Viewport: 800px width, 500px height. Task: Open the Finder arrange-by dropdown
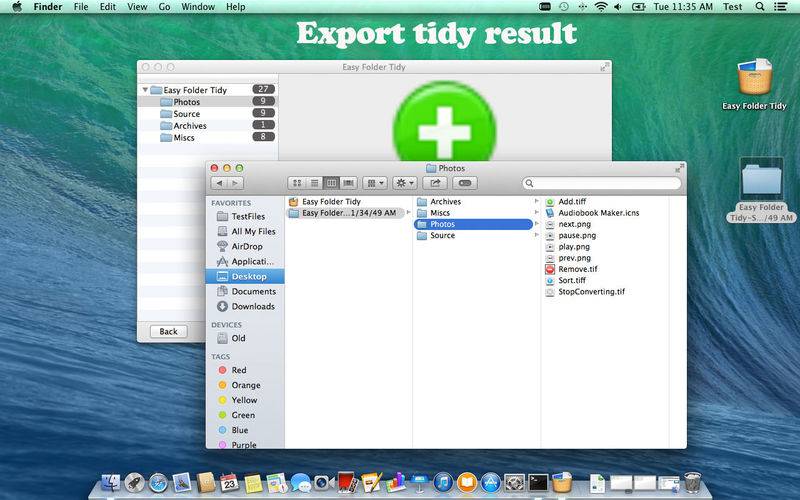click(375, 183)
